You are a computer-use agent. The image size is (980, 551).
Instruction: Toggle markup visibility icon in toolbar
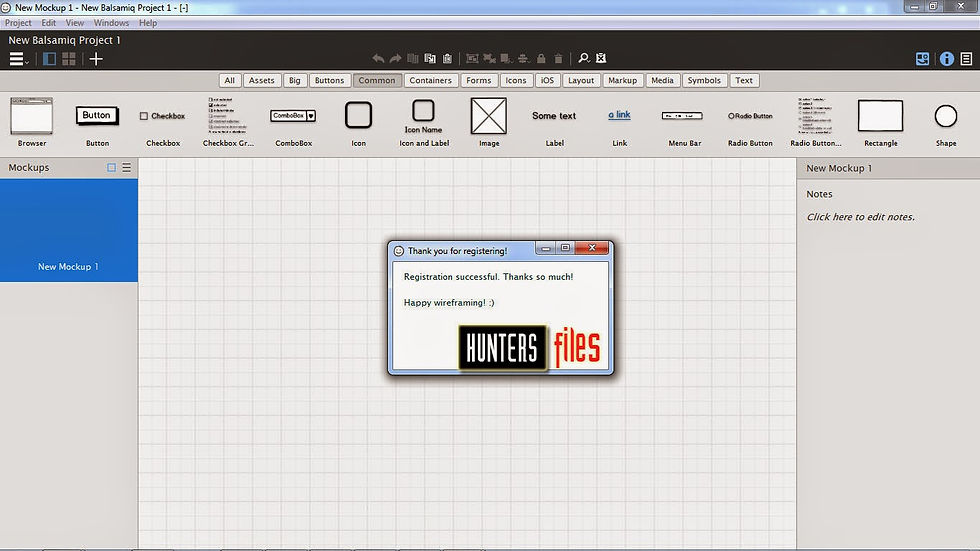601,58
